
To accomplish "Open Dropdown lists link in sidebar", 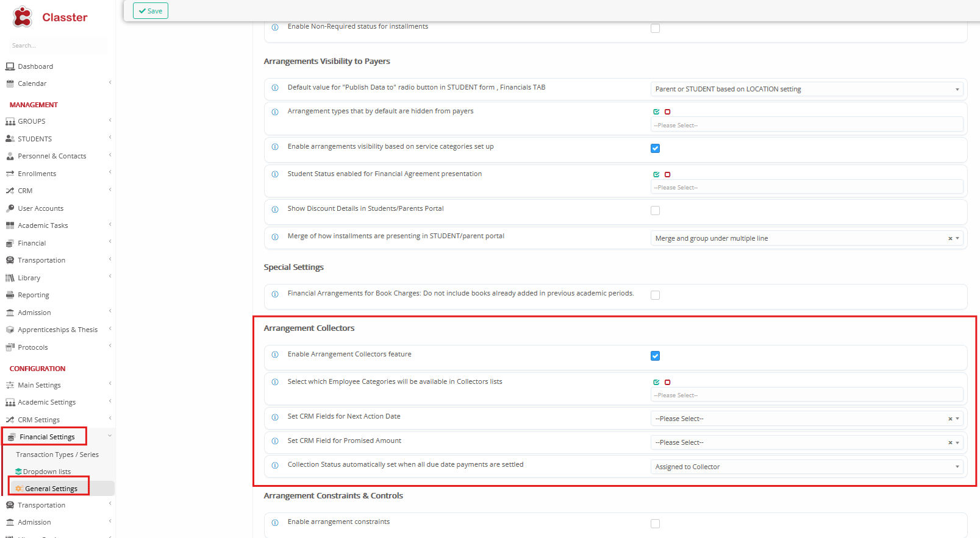I will pyautogui.click(x=47, y=472).
